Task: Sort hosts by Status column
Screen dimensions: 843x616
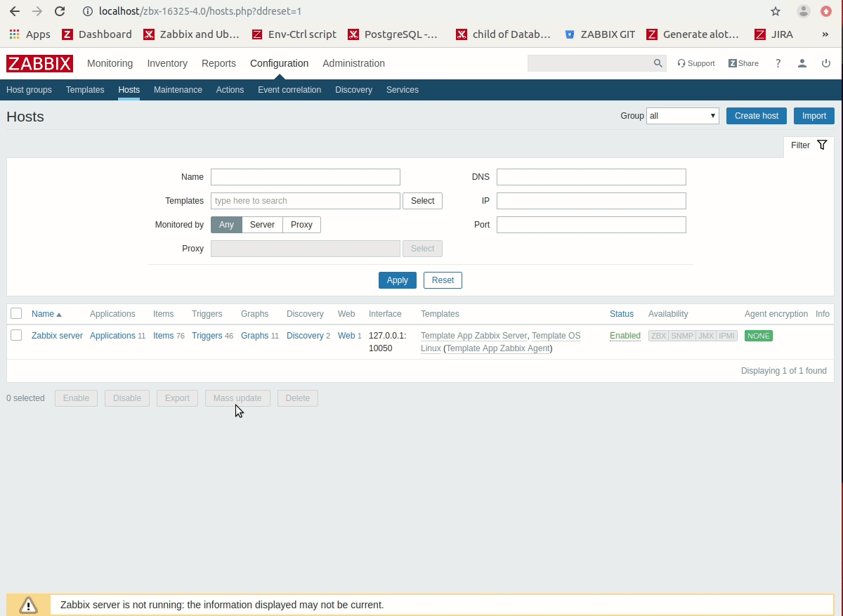Action: tap(622, 314)
